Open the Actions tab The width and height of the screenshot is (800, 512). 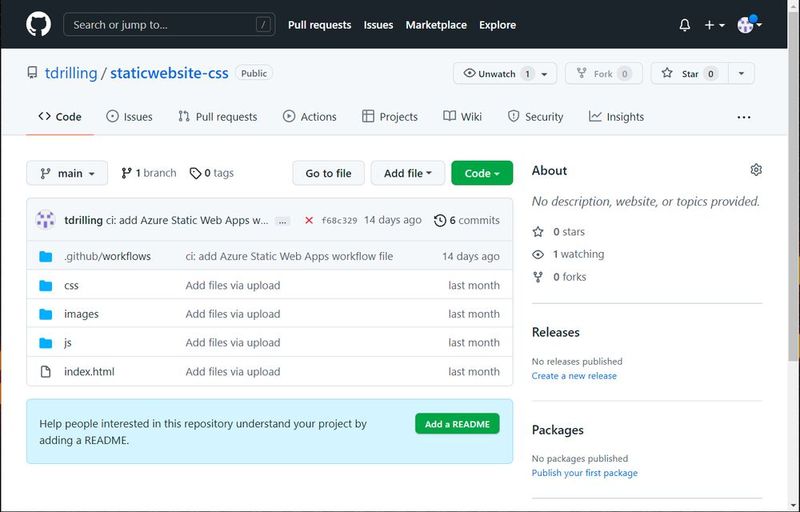[310, 117]
